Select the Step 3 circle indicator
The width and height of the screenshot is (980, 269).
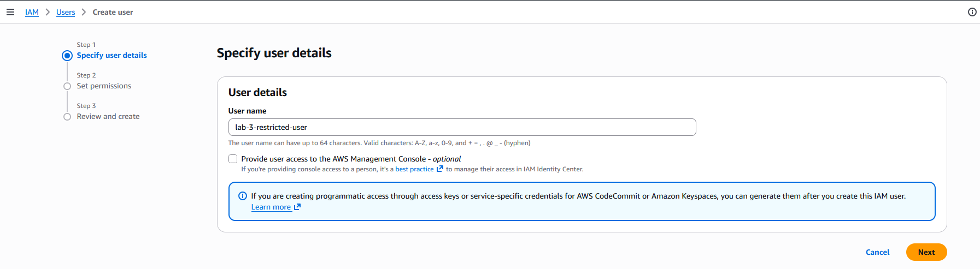pos(67,117)
